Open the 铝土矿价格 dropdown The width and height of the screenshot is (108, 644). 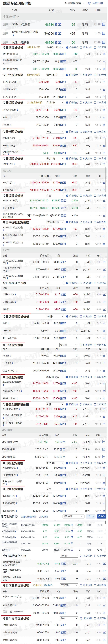[x=55, y=75]
